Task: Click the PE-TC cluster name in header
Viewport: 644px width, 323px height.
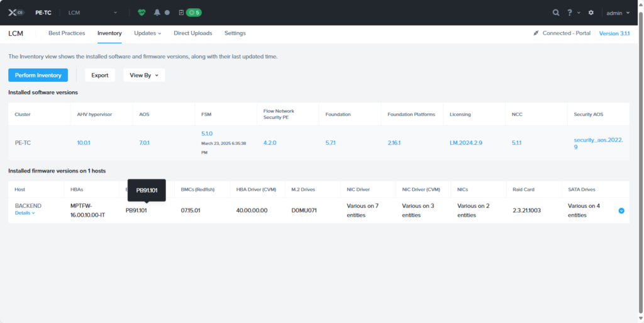Action: [43, 13]
